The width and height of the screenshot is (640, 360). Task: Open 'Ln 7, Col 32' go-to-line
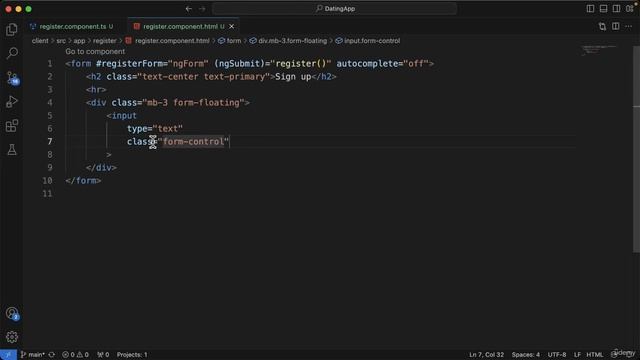coord(487,355)
